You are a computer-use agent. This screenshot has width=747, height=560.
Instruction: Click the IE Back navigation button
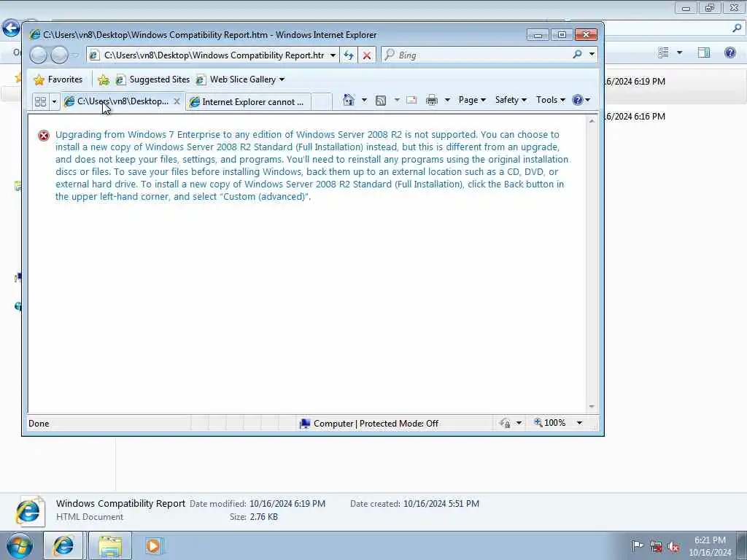[x=39, y=55]
